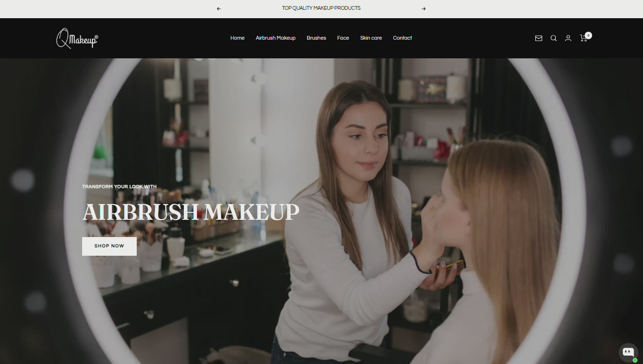Click the Airbrush Makeup hero heading
The width and height of the screenshot is (643, 364).
pos(190,212)
